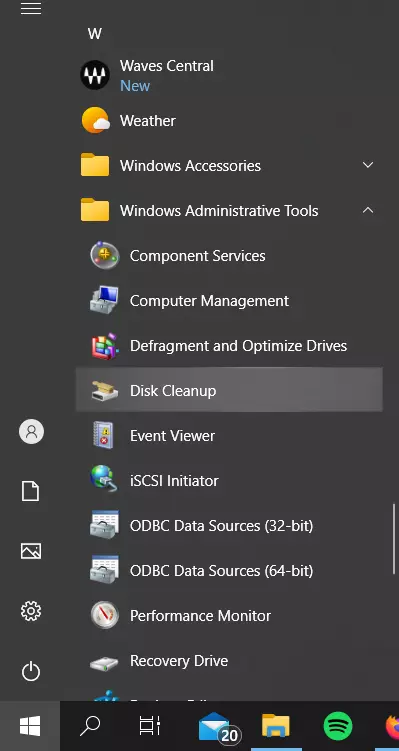Select ODBC Data Sources (32-bit) text
This screenshot has height=751, width=399.
221,526
